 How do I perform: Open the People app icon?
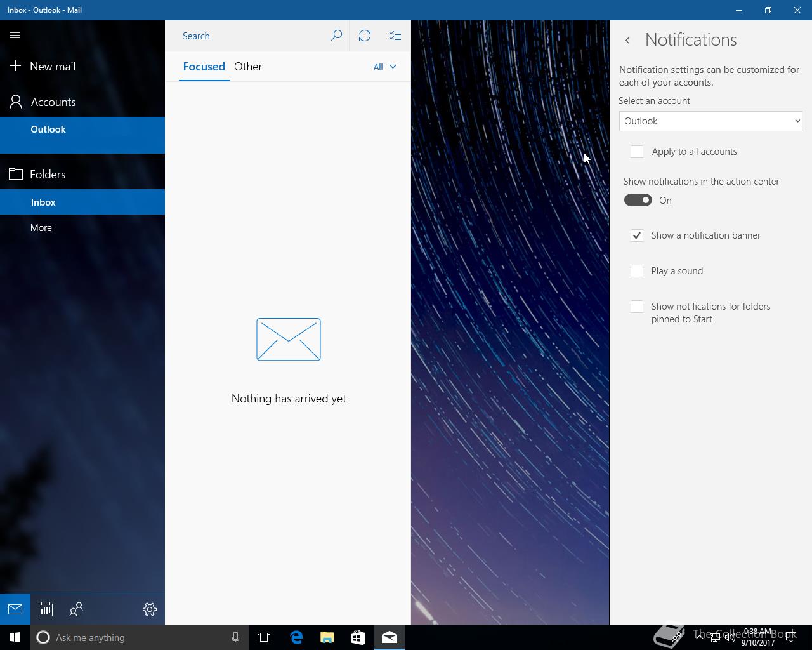[76, 609]
